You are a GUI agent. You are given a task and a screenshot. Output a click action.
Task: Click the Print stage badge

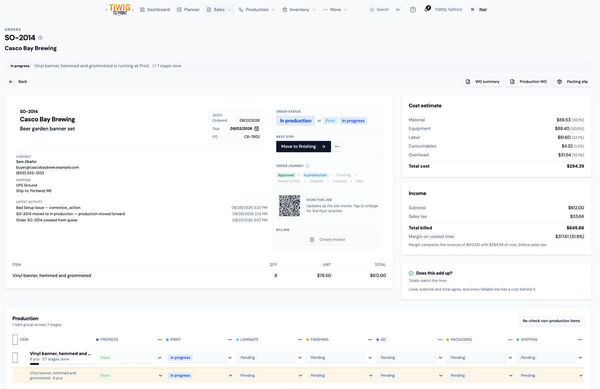pos(330,120)
